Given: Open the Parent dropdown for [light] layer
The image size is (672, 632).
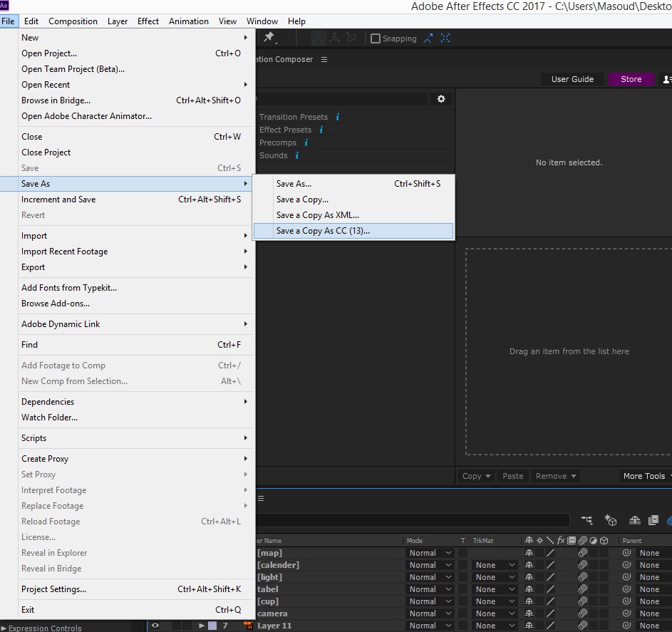Looking at the screenshot, I should point(654,577).
